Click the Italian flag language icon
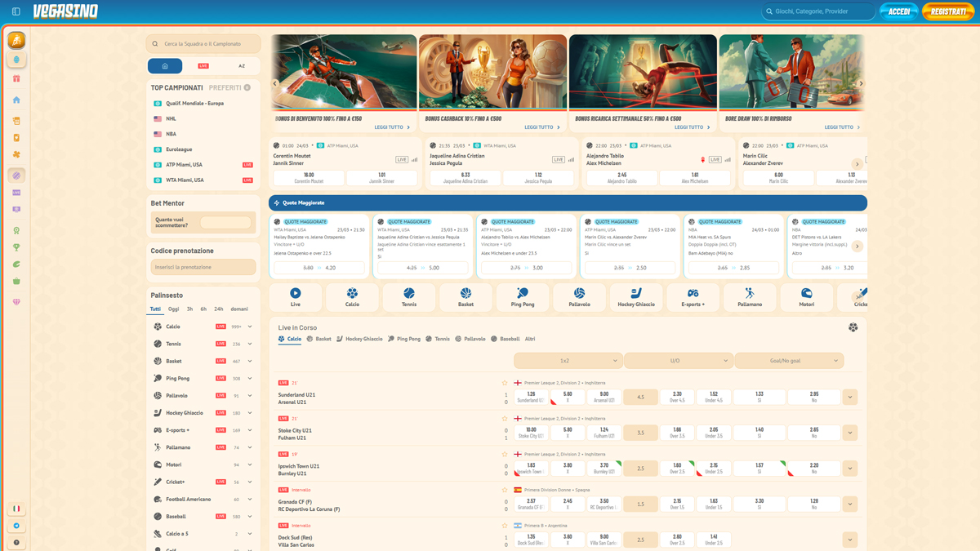This screenshot has width=980, height=551. click(16, 509)
